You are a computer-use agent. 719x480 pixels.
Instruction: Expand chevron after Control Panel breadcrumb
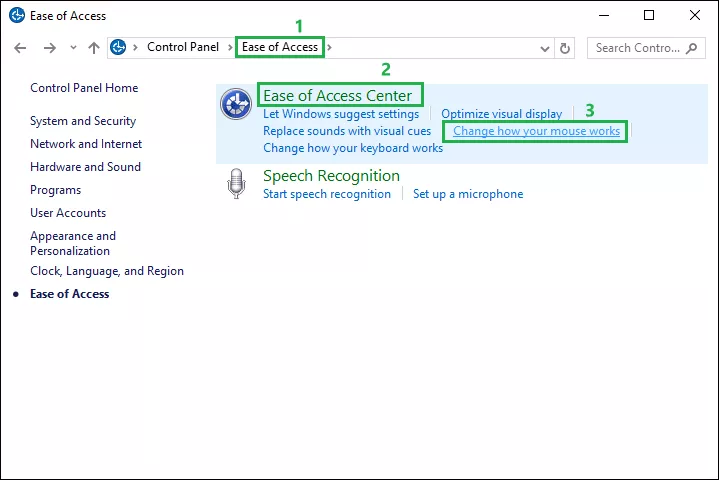[230, 47]
